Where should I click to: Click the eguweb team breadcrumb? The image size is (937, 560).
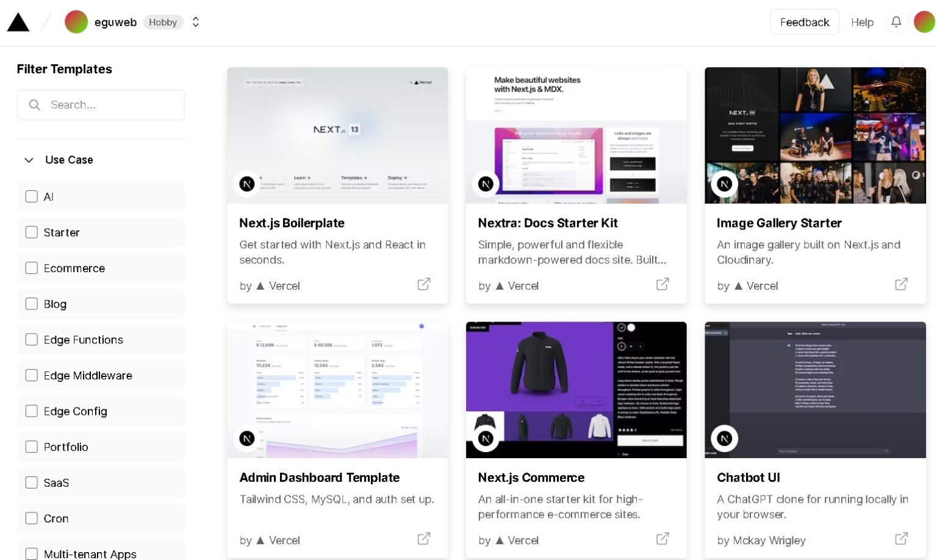[x=116, y=22]
